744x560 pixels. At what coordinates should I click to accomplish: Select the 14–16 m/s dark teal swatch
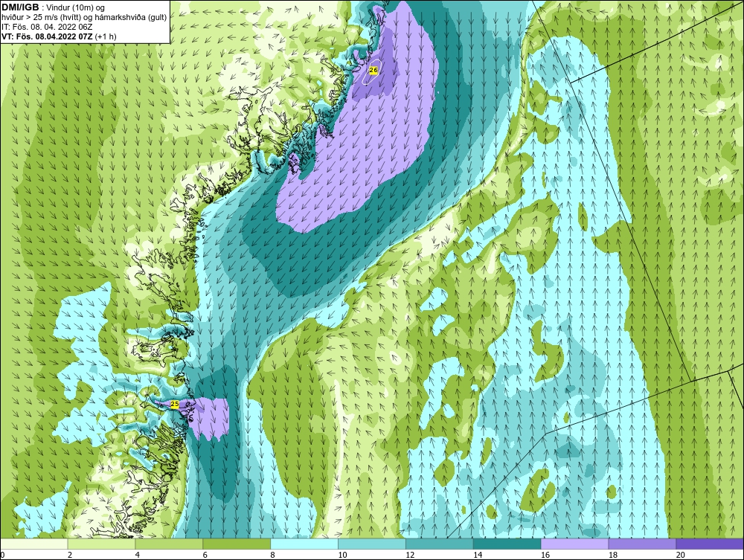point(507,544)
